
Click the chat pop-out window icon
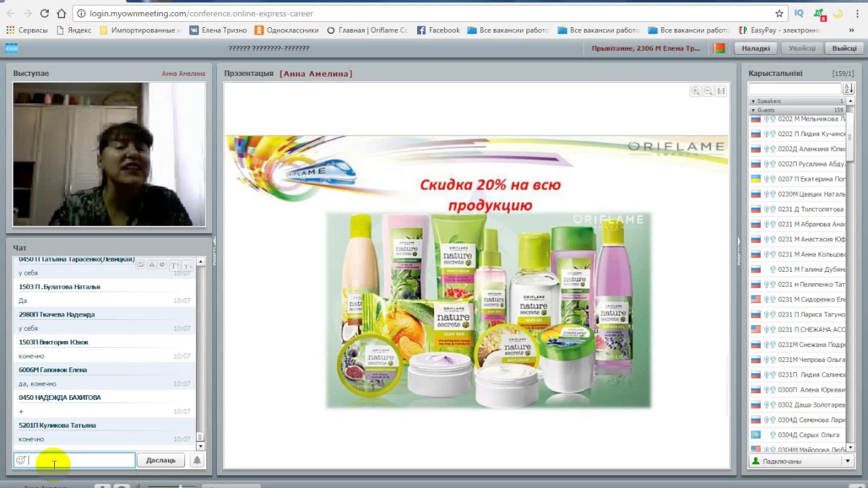pos(140,264)
